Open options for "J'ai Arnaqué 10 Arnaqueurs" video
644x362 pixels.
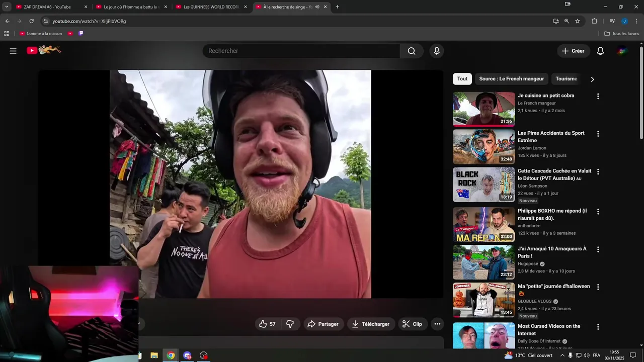(x=598, y=249)
